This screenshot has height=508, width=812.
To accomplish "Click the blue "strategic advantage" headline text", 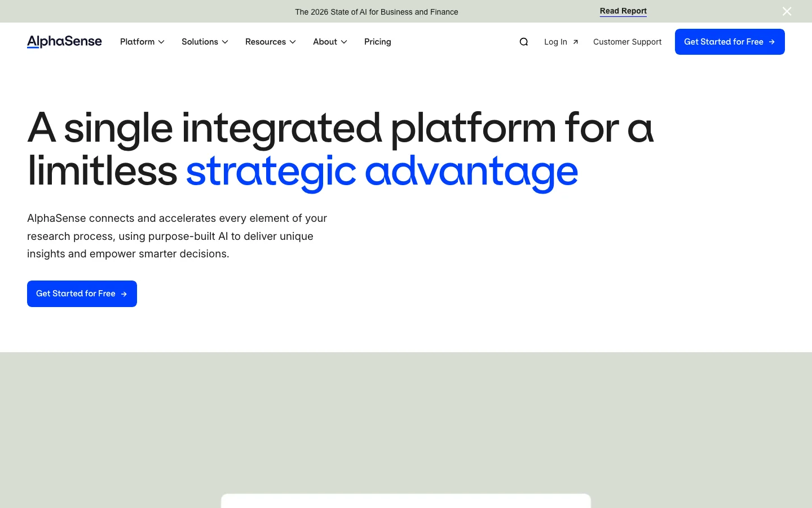I will [x=382, y=171].
